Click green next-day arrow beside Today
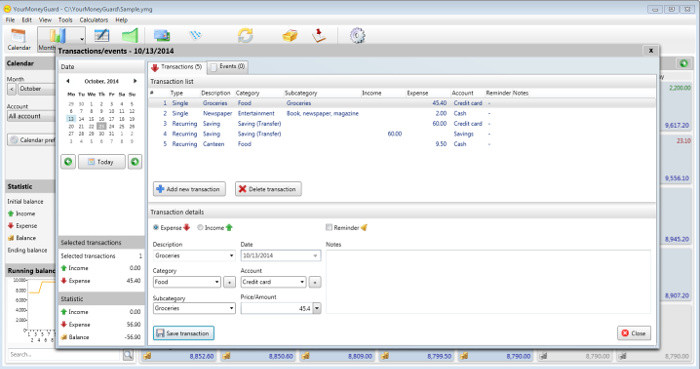 [135, 162]
